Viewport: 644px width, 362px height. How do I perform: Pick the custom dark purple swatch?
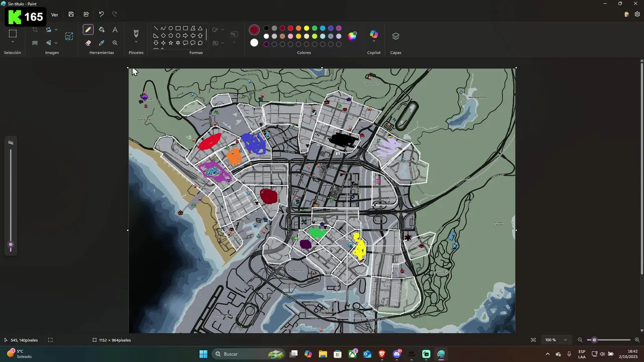pos(266,44)
